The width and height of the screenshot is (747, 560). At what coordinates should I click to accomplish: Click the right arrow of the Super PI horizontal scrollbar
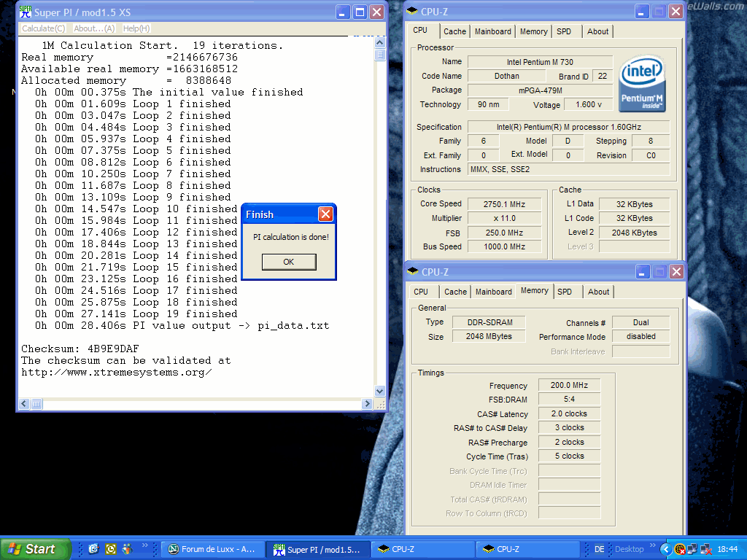[x=366, y=404]
